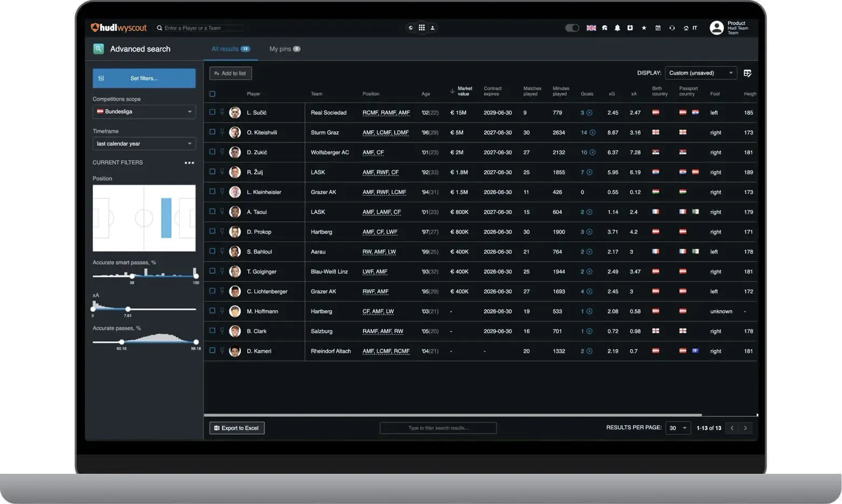This screenshot has width=842, height=504.
Task: Open the current filters three-dot menu
Action: tap(189, 163)
